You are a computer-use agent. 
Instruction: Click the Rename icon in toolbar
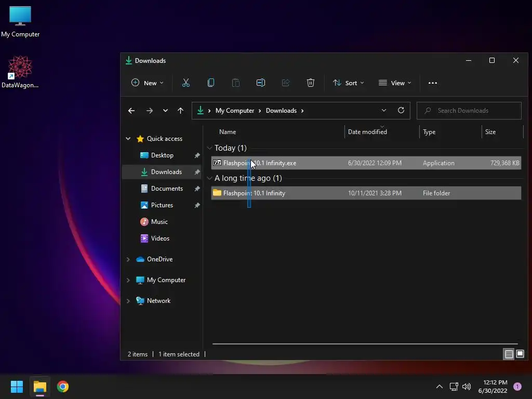[261, 83]
